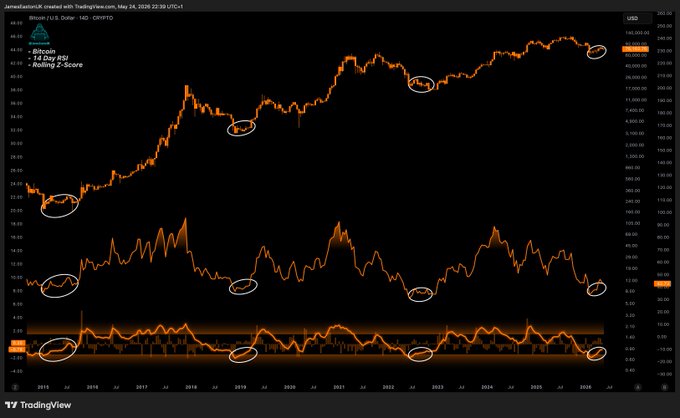Click the 2020 label on time axis
The height and width of the screenshot is (418, 680).
290,387
